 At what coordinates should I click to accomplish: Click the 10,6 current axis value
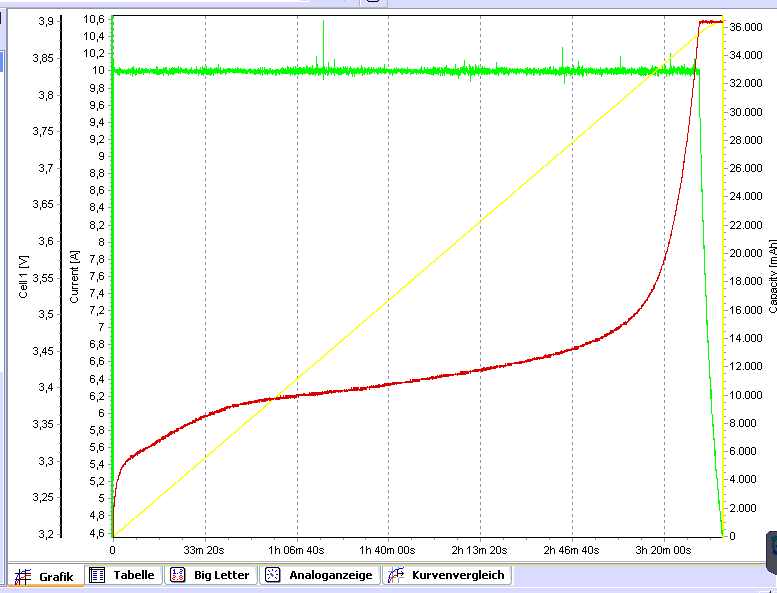94,19
